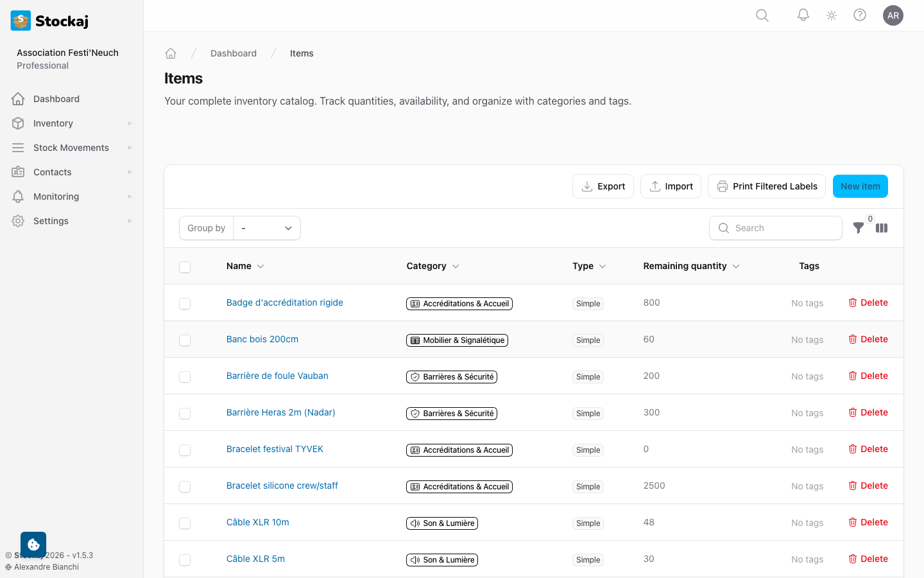The height and width of the screenshot is (578, 924).
Task: Check the Barrière Heras 2m (Nadar) checkbox
Action: coord(185,414)
